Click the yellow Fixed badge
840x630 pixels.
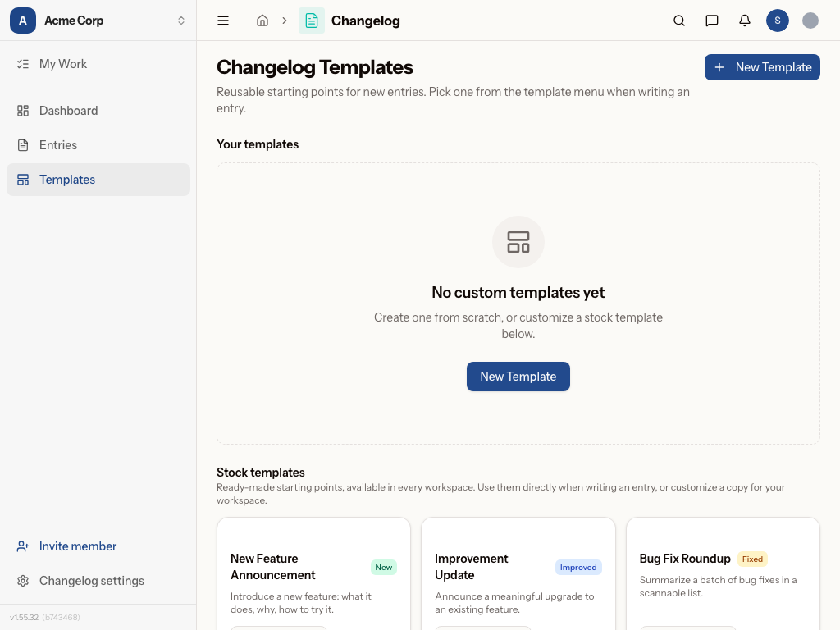[x=752, y=559]
